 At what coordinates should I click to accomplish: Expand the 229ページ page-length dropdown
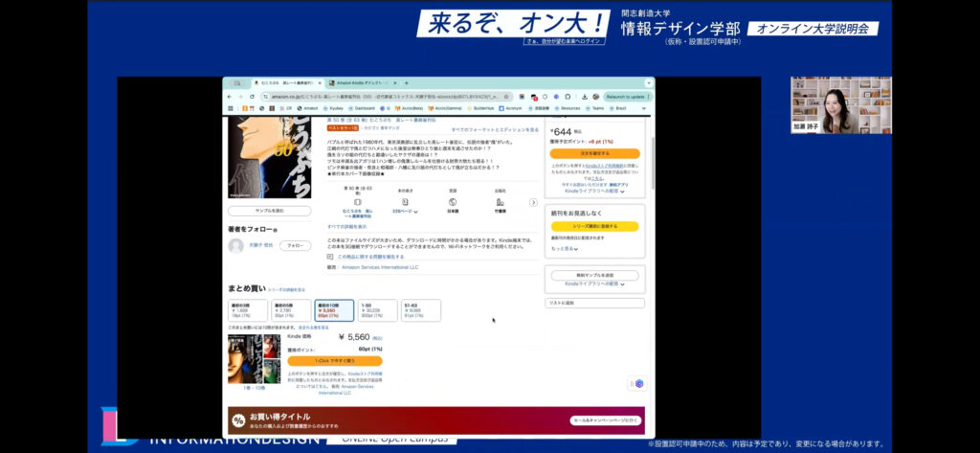tap(405, 212)
